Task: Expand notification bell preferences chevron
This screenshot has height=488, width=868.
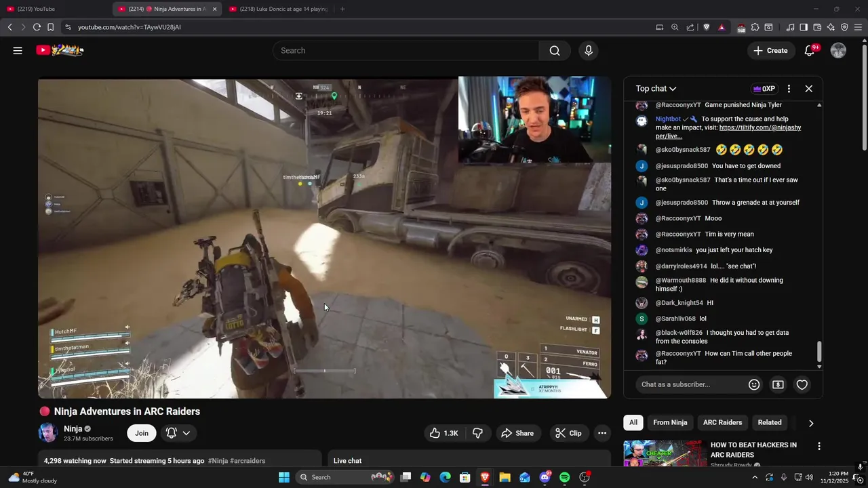Action: (x=186, y=433)
